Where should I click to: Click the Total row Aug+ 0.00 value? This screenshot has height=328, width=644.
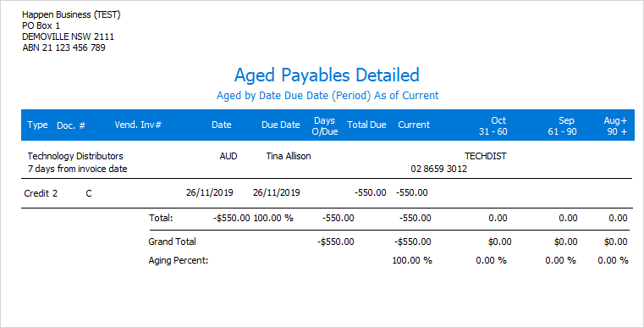618,218
